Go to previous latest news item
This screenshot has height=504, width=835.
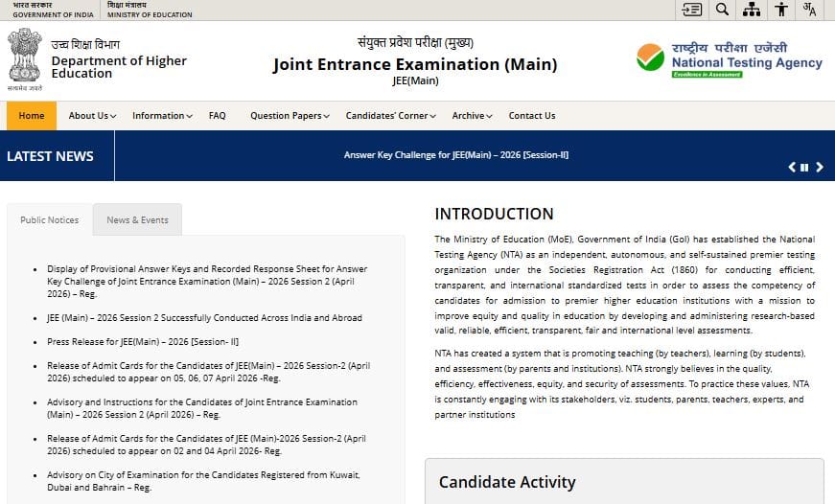click(x=792, y=167)
